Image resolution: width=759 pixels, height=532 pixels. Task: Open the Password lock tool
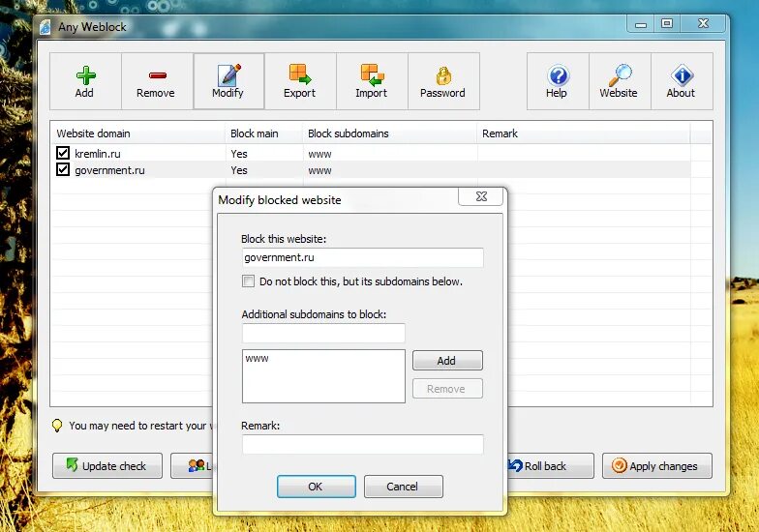(443, 81)
